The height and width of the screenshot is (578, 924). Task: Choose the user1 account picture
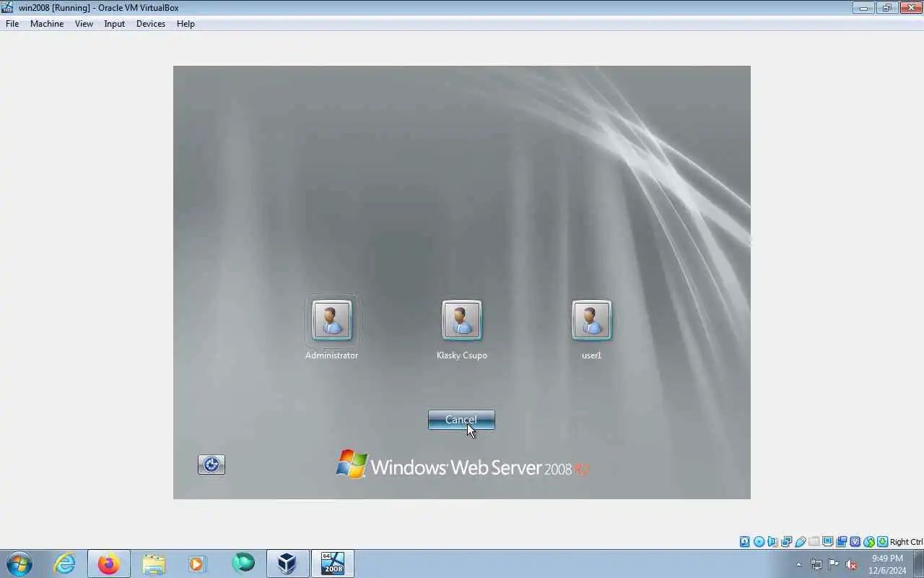tap(591, 320)
